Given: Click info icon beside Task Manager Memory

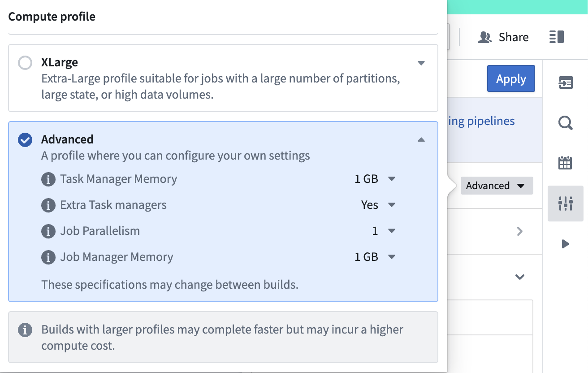Looking at the screenshot, I should pos(48,179).
